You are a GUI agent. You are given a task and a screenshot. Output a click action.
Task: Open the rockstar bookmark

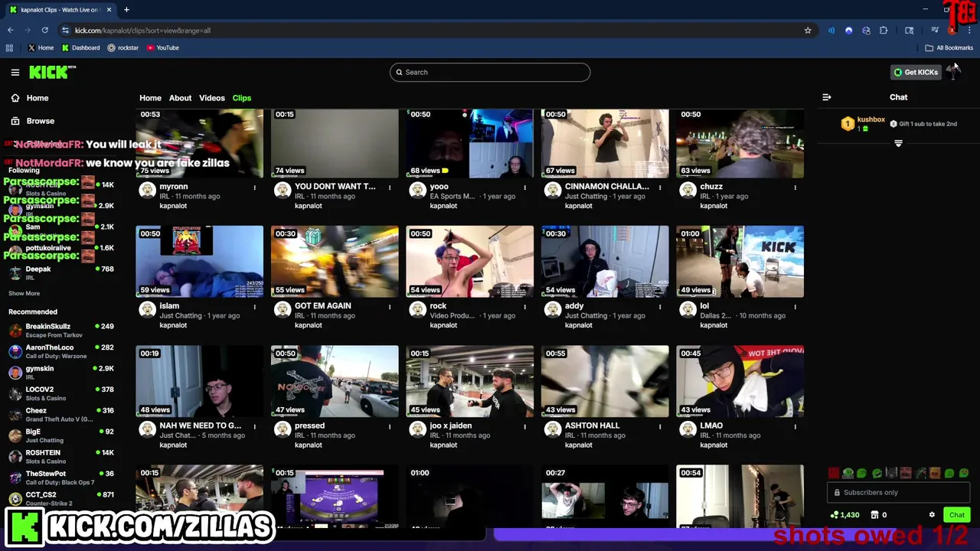[122, 47]
